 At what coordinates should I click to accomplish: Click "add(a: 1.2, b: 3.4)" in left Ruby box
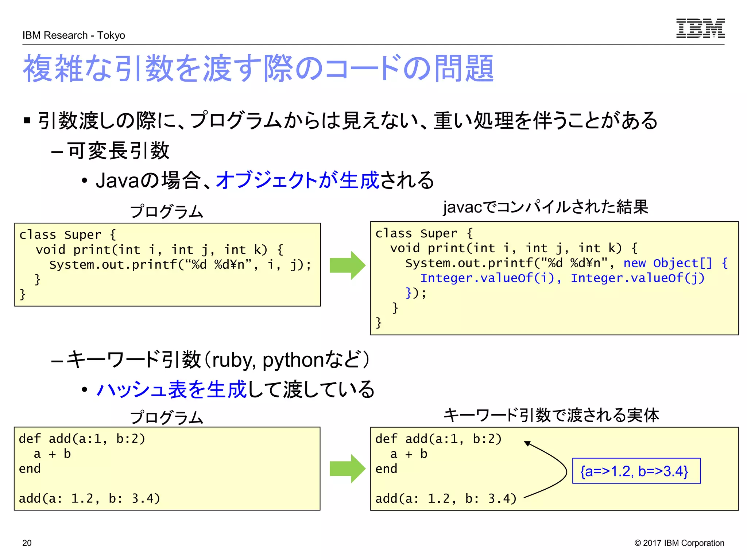point(89,498)
